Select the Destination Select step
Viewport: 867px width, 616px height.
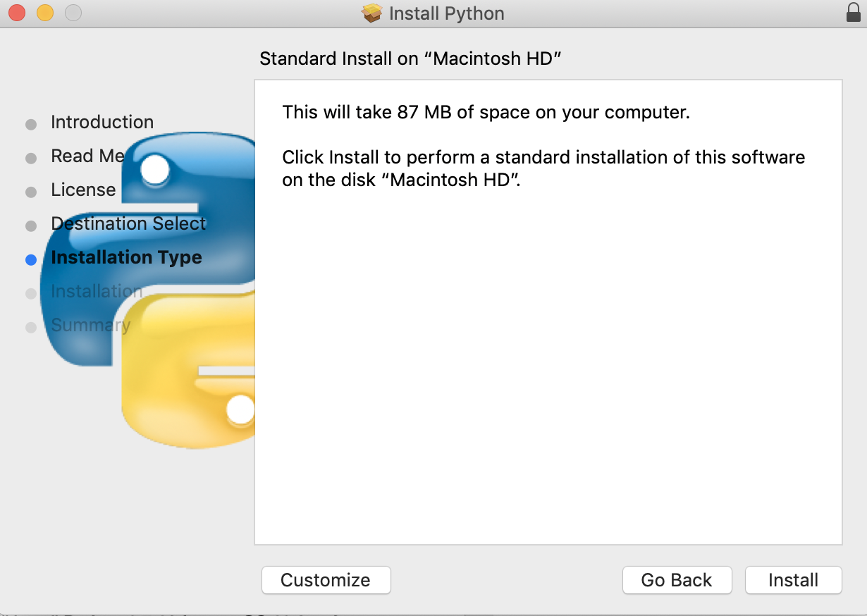(128, 224)
